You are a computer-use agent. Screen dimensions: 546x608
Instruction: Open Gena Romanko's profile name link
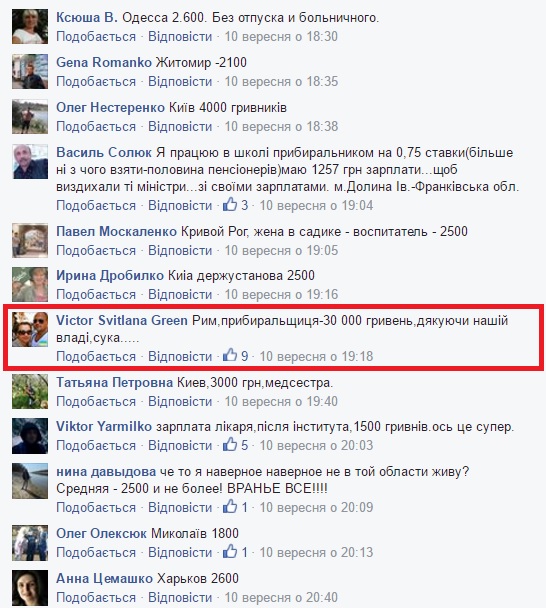(x=104, y=62)
